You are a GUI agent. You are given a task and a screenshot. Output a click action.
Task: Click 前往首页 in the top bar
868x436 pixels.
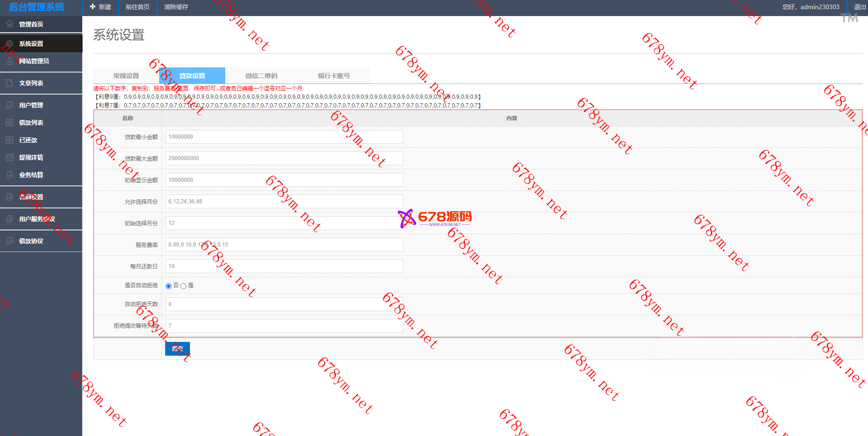pyautogui.click(x=138, y=7)
